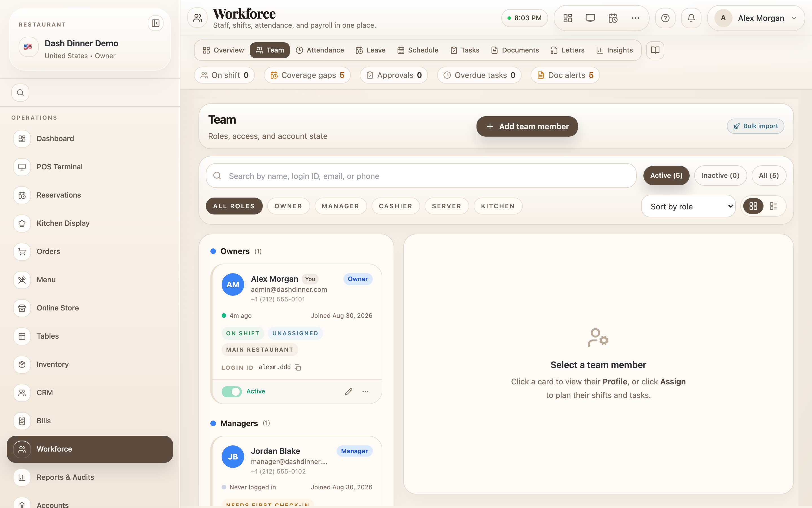Open Orders from sidebar
Screen dimensions: 812x508
point(90,252)
